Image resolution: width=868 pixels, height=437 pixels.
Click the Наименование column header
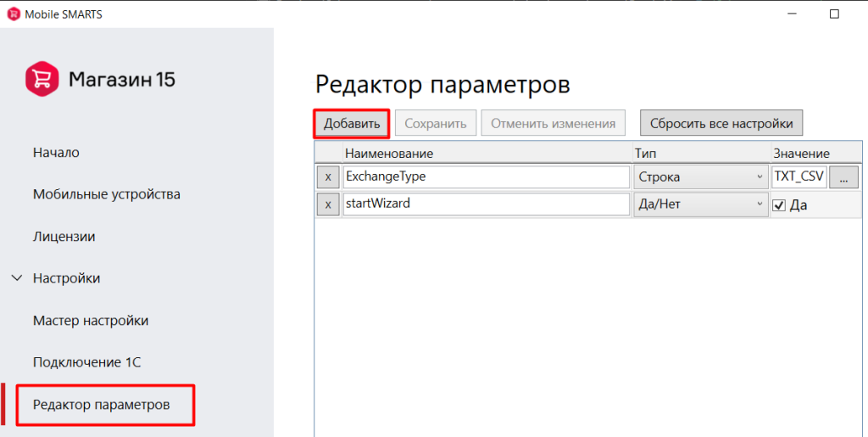point(487,153)
